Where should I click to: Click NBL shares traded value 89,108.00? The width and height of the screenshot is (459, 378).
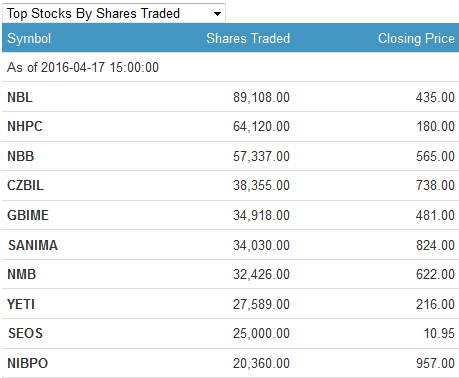click(261, 97)
